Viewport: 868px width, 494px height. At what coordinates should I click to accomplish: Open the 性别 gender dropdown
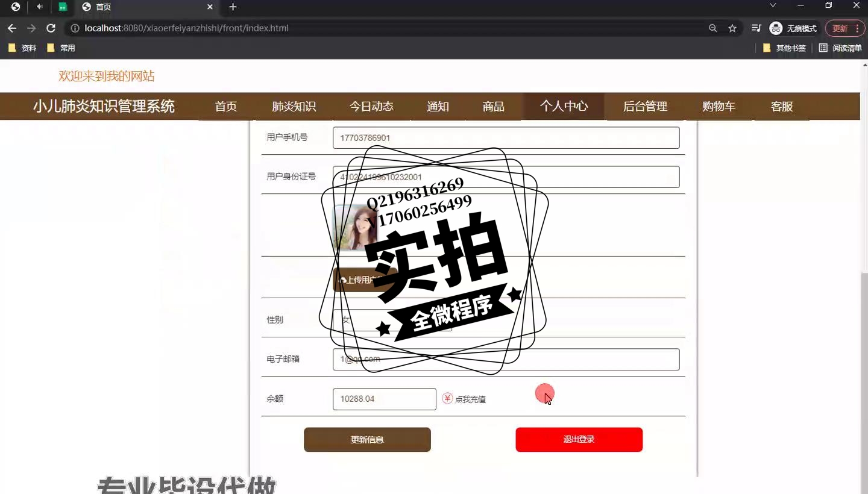pyautogui.click(x=392, y=320)
